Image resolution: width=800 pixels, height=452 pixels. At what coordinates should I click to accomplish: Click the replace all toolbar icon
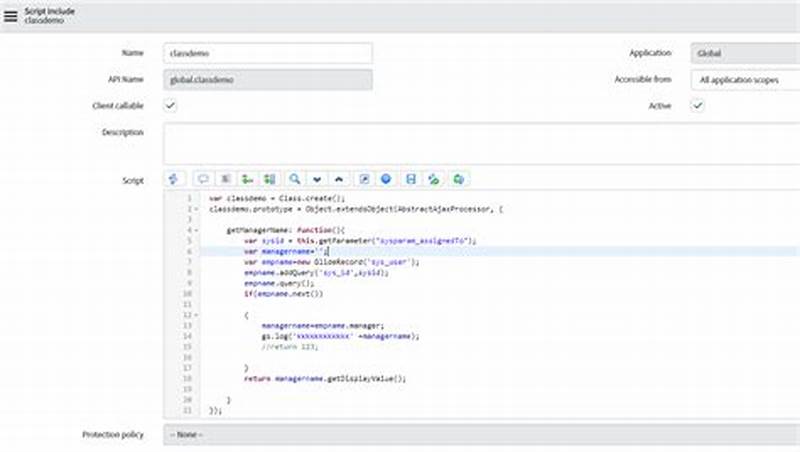269,179
